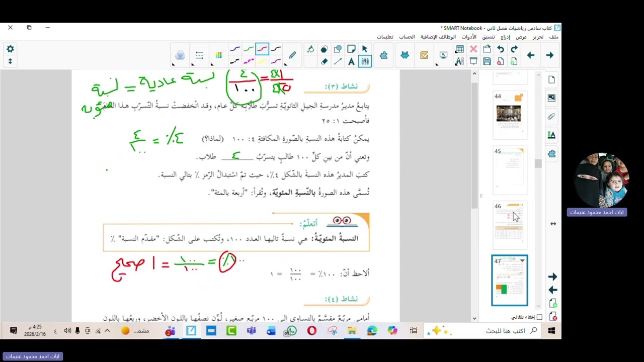Open the SMART lab monster icon
This screenshot has height=362, width=644.
[405, 55]
